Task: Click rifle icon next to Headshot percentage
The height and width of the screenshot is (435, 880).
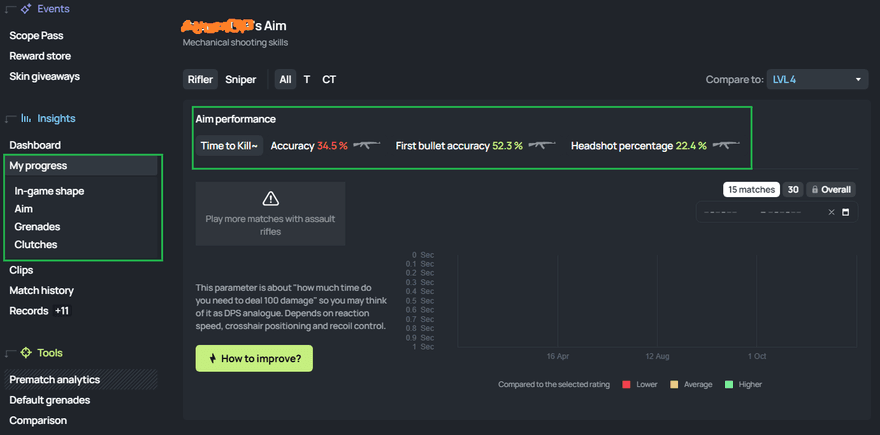Action: [725, 145]
